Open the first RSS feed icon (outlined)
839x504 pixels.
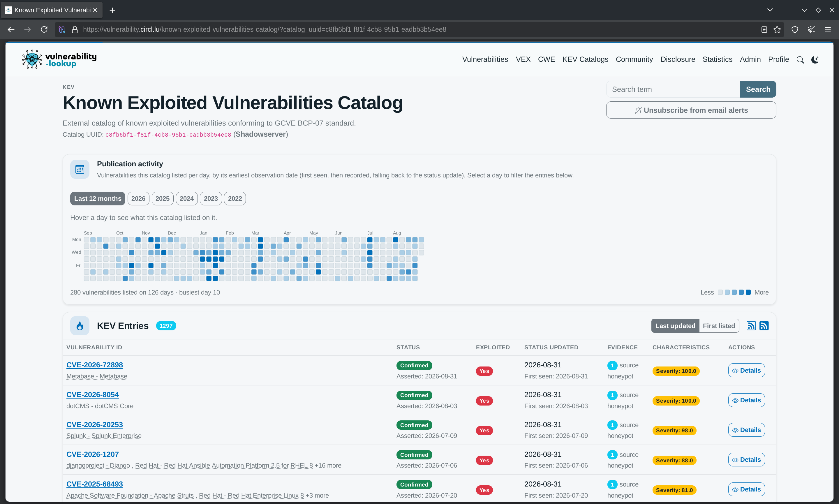[751, 326]
